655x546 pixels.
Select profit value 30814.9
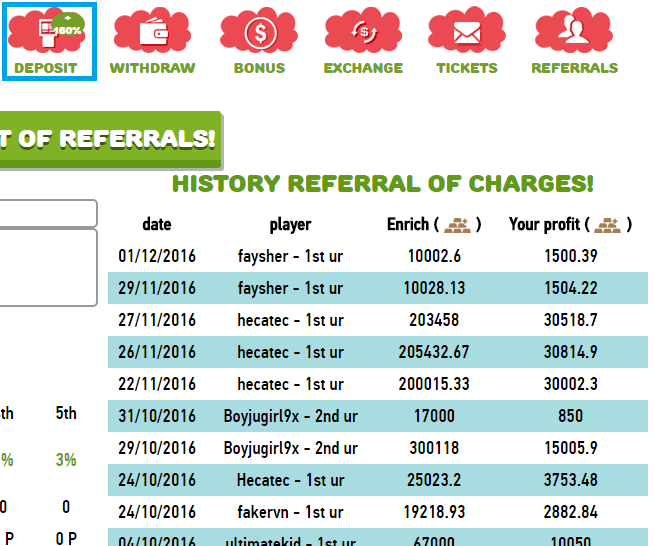click(571, 352)
